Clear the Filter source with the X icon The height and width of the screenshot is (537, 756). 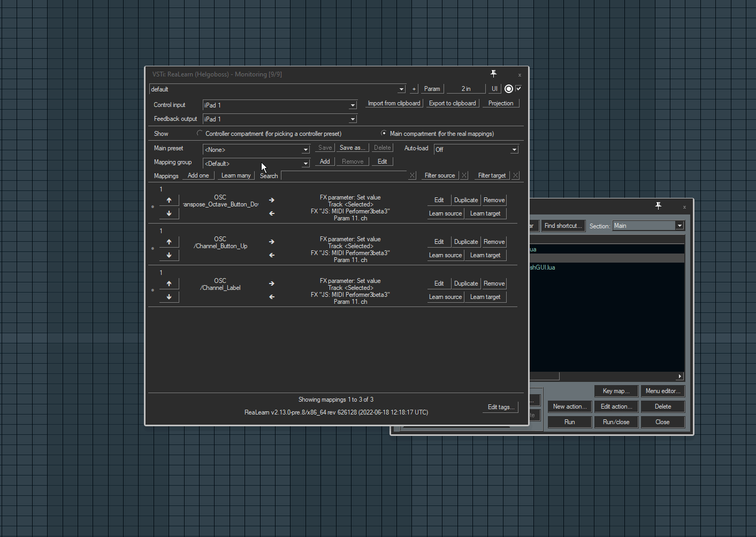[x=464, y=175]
